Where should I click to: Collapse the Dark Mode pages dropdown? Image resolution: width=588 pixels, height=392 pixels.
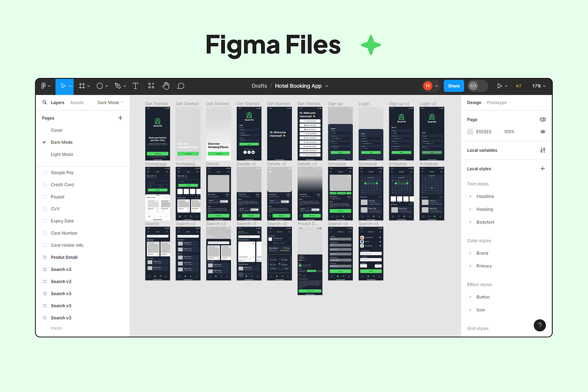pyautogui.click(x=110, y=102)
